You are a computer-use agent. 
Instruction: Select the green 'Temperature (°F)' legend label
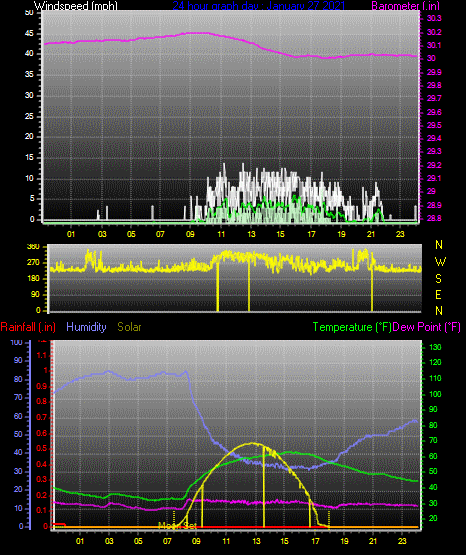click(x=352, y=327)
